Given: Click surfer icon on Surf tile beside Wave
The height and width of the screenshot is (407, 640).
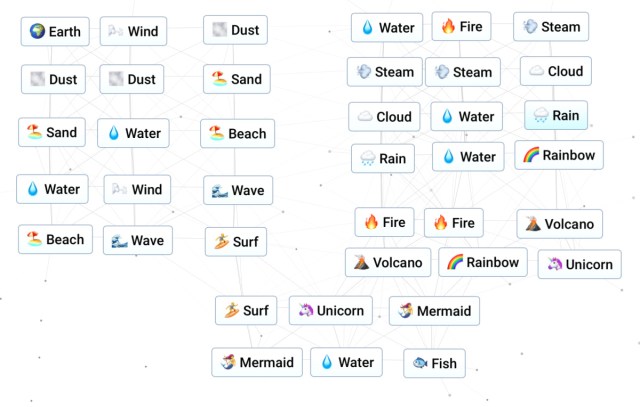Looking at the screenshot, I should pyautogui.click(x=221, y=241).
